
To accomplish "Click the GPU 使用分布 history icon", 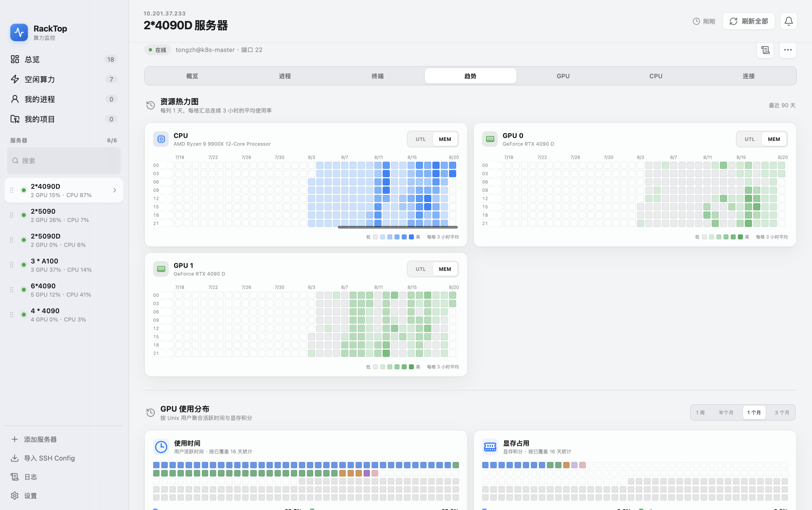I will coord(151,413).
